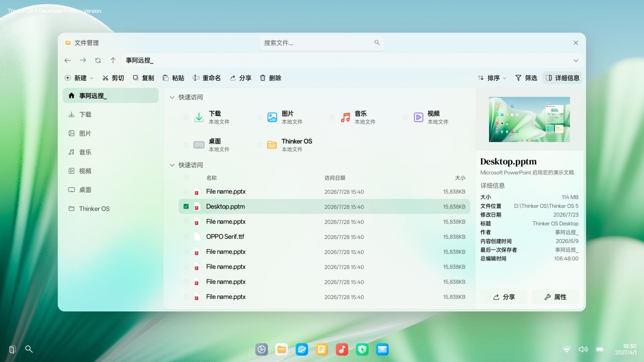Viewport: 644px width, 362px height.
Task: Go back with the left arrow
Action: click(68, 60)
